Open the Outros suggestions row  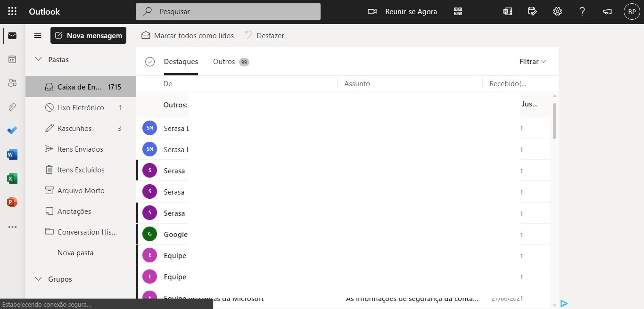[343, 105]
